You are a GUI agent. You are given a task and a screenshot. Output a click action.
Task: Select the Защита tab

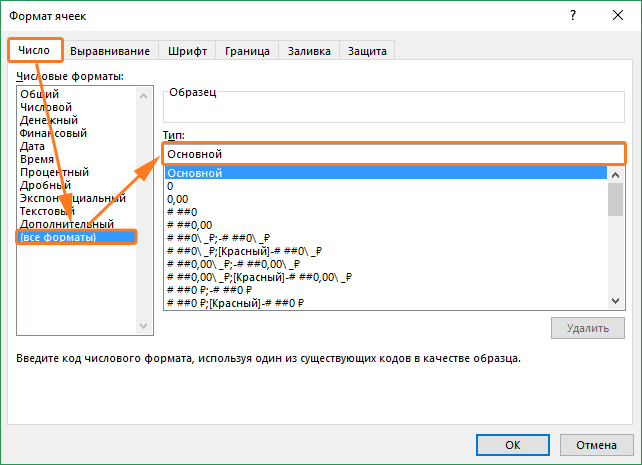coord(367,51)
